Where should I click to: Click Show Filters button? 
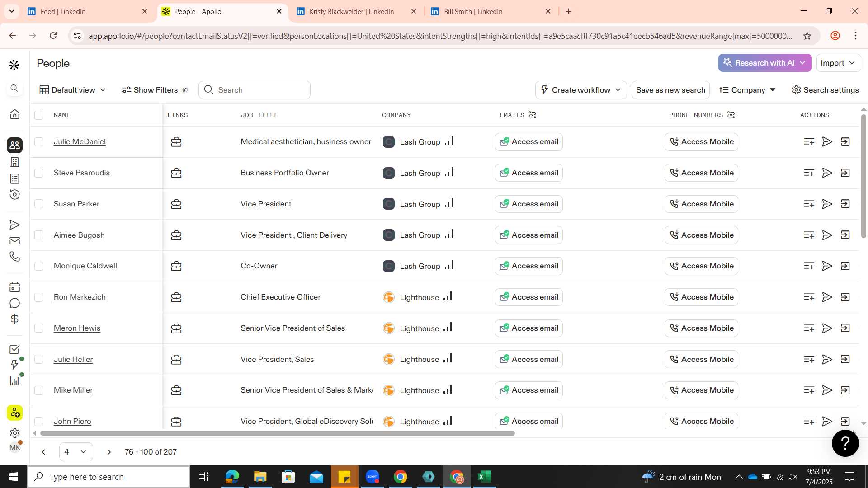pos(155,90)
